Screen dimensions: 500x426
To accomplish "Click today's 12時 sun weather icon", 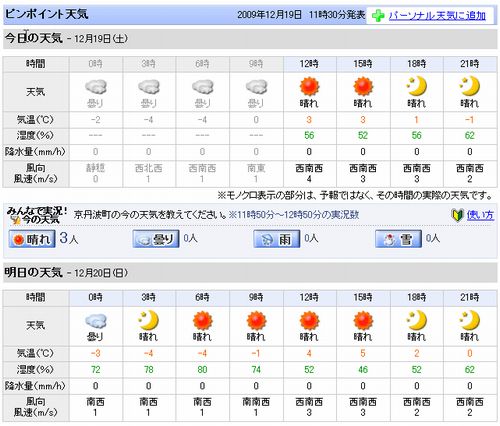I will [x=309, y=86].
